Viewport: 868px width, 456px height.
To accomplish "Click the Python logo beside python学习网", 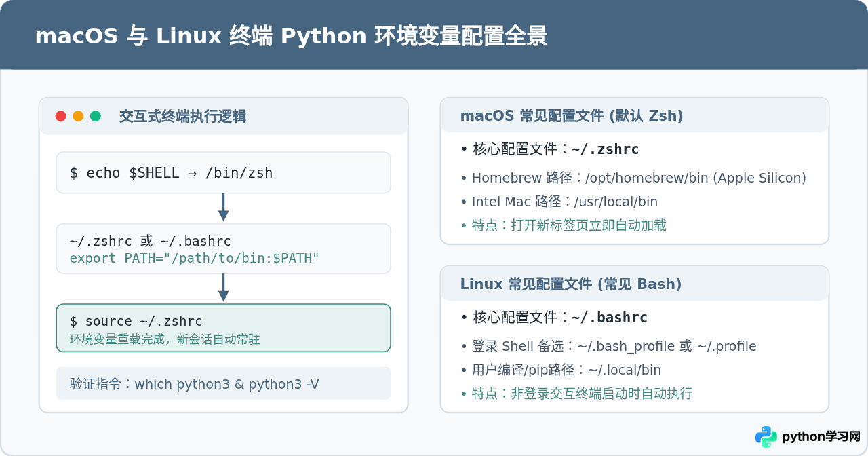I will tap(766, 437).
